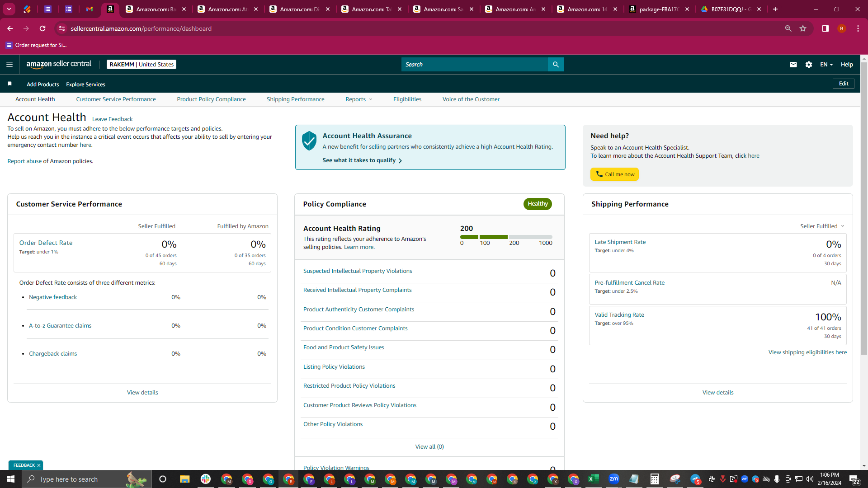The width and height of the screenshot is (868, 488).
Task: Open the Chrome tab search dropdown arrow
Action: coord(9,9)
